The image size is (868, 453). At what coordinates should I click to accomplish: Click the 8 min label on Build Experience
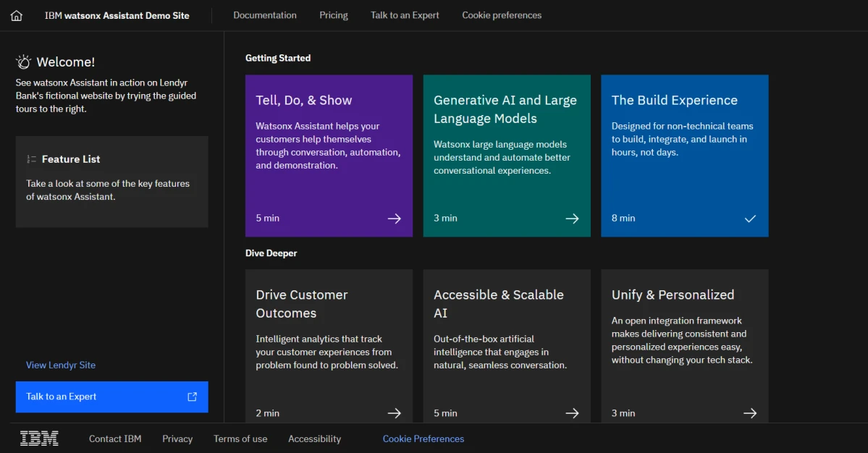(x=623, y=219)
